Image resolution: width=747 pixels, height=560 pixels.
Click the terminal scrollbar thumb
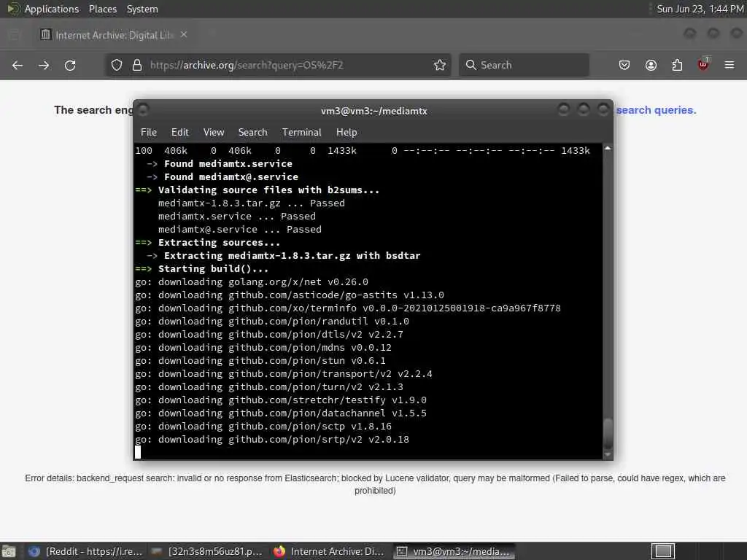coord(608,433)
